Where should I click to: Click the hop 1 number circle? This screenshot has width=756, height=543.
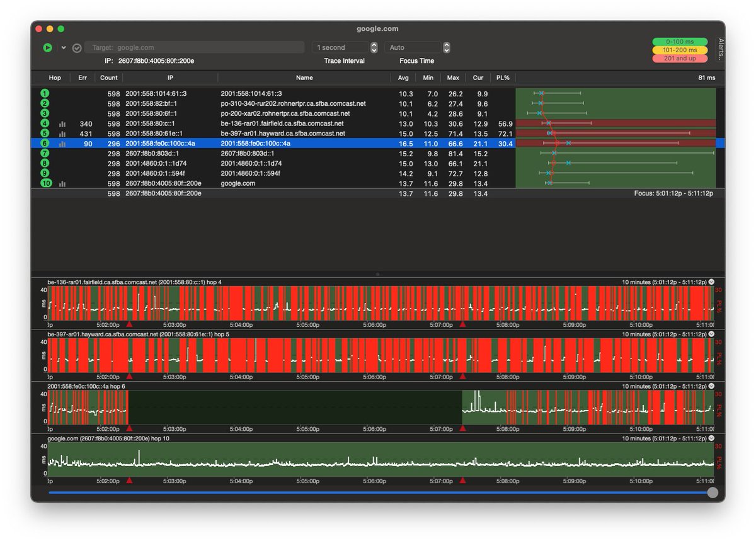pyautogui.click(x=45, y=93)
